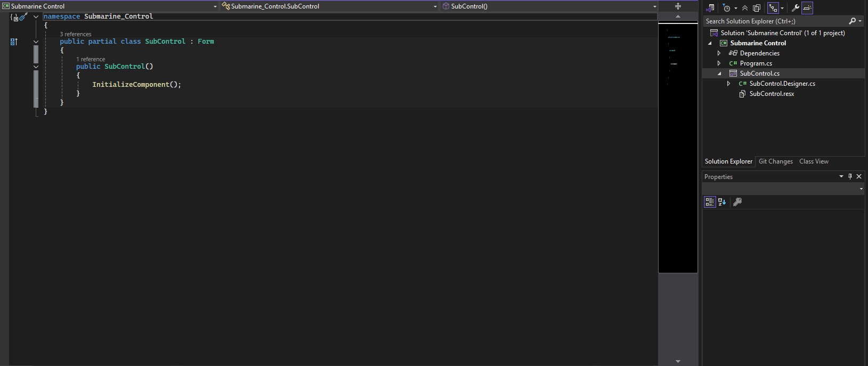Close the Properties panel
868x366 pixels.
pos(859,176)
